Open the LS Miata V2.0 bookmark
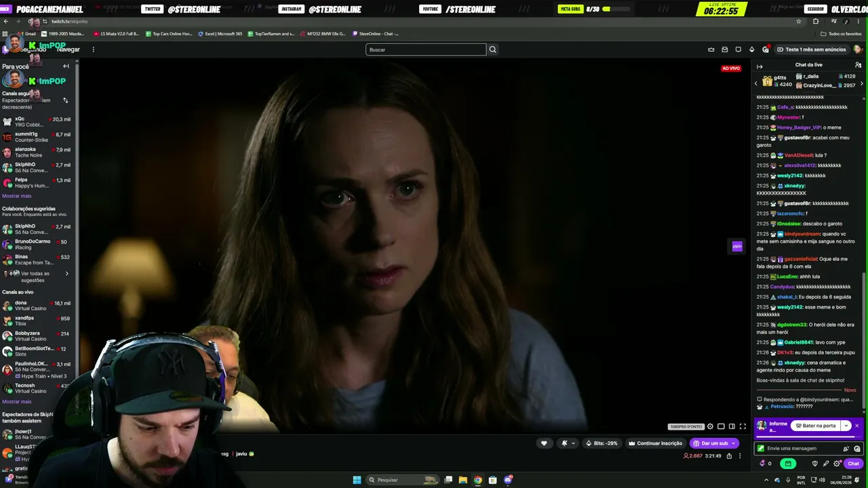This screenshot has width=868, height=488. (116, 33)
